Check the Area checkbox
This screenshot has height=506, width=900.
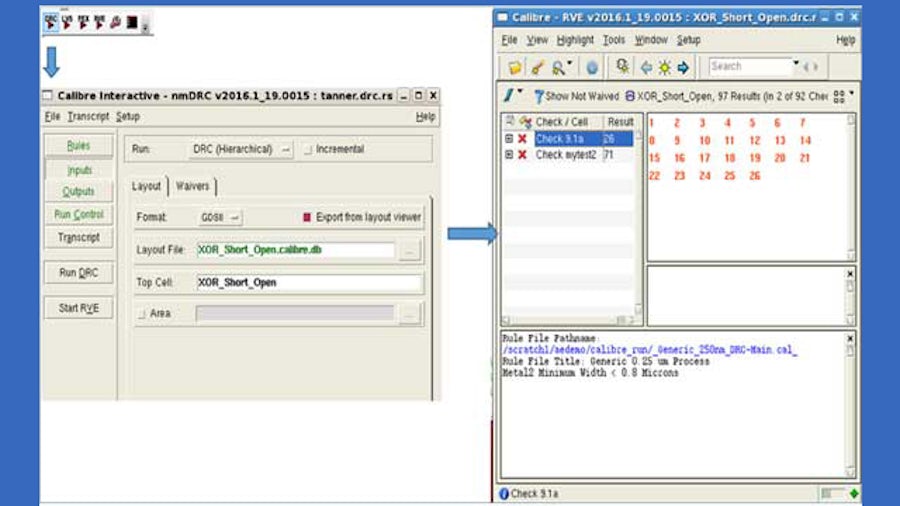click(x=141, y=314)
